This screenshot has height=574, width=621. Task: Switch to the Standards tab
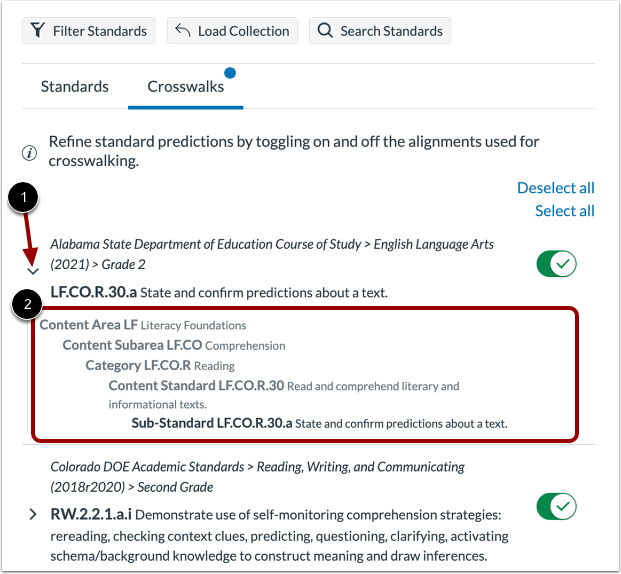click(75, 87)
